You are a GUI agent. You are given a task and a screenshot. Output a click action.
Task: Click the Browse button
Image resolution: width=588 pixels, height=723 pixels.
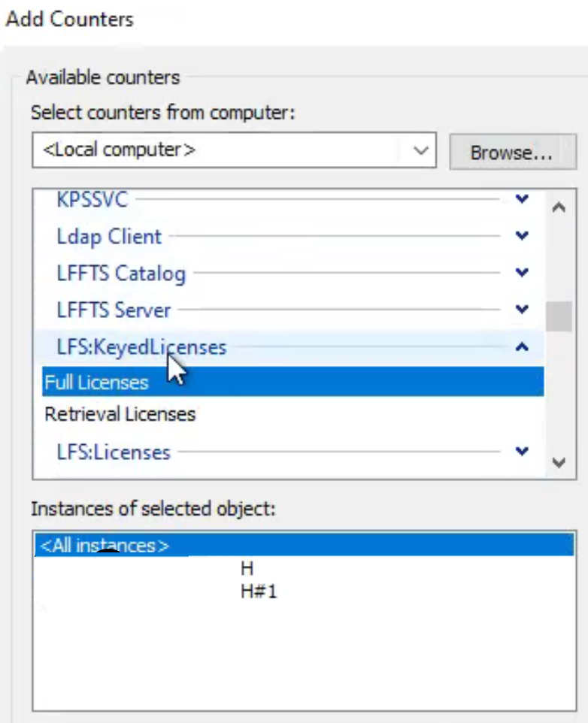(x=513, y=152)
